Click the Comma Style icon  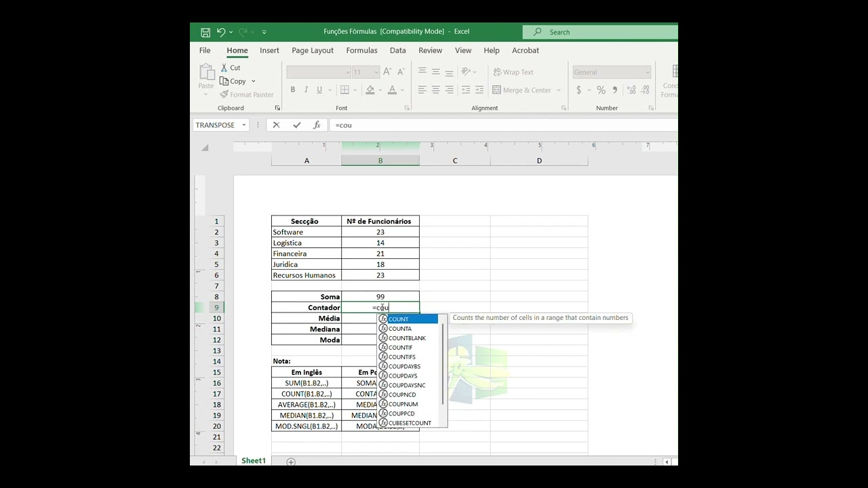click(x=614, y=90)
